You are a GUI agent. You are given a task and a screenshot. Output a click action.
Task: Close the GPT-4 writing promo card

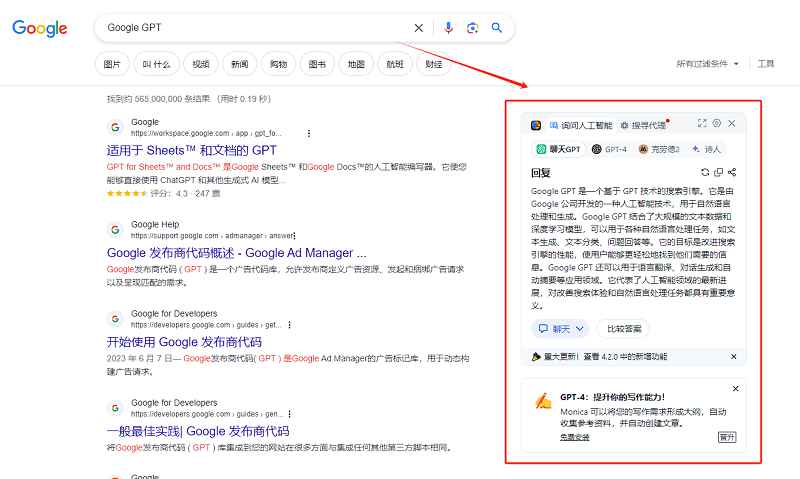coord(735,389)
